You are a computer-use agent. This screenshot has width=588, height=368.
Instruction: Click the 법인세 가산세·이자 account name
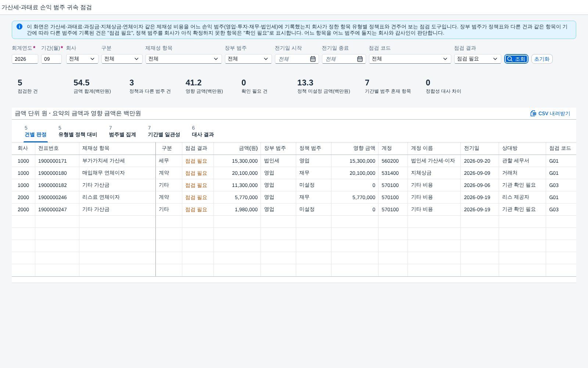(x=433, y=161)
